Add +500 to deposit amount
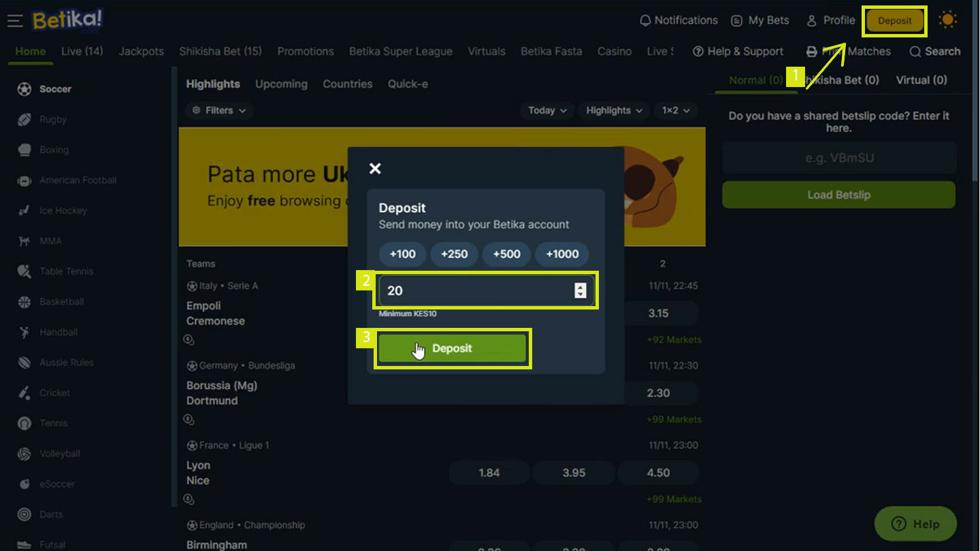 pos(506,254)
